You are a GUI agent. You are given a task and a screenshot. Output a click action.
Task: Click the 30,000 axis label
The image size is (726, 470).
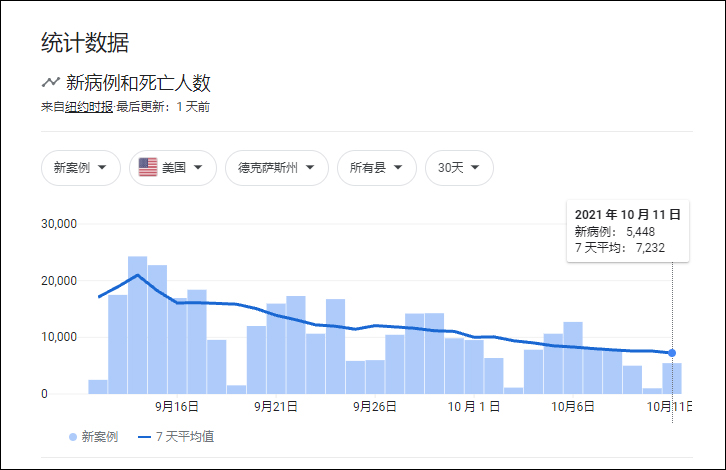point(59,224)
